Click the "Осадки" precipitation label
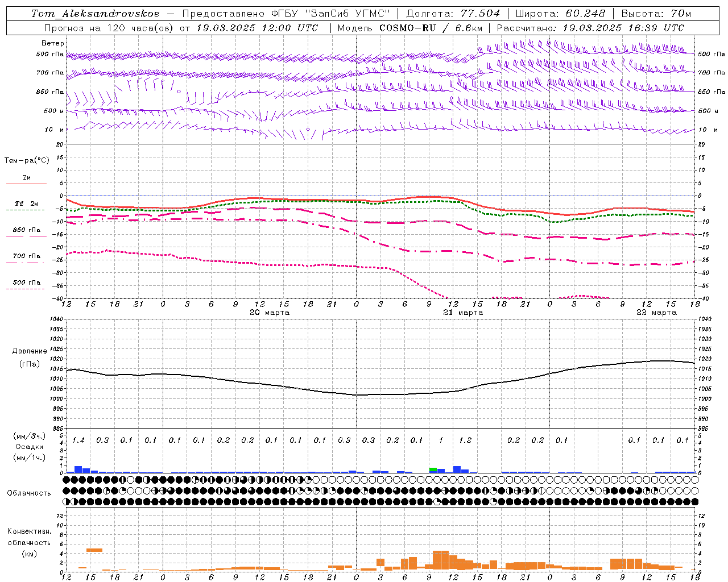This screenshot has width=728, height=582. (x=29, y=447)
